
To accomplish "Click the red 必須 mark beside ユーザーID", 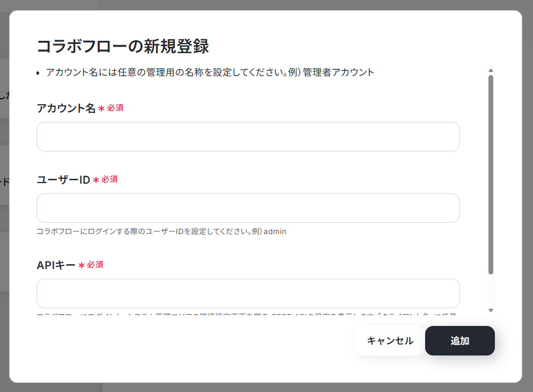I will coord(109,179).
